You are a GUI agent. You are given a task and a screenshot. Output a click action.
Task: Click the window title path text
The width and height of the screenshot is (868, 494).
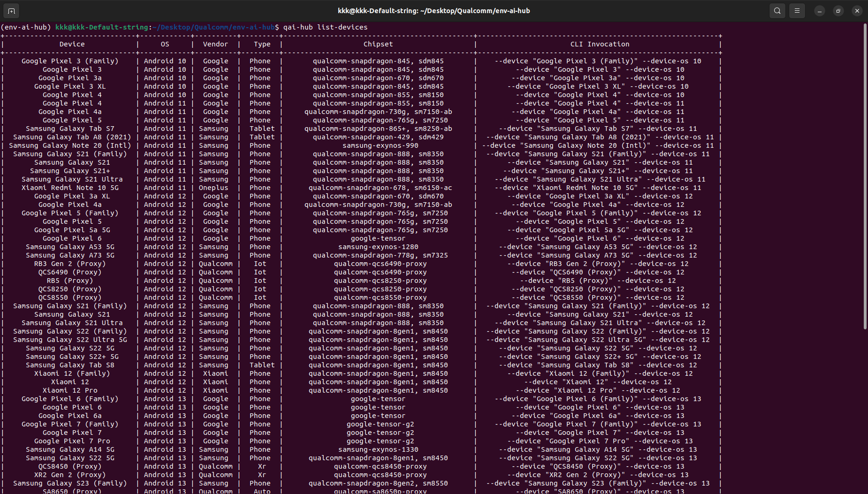click(x=434, y=11)
